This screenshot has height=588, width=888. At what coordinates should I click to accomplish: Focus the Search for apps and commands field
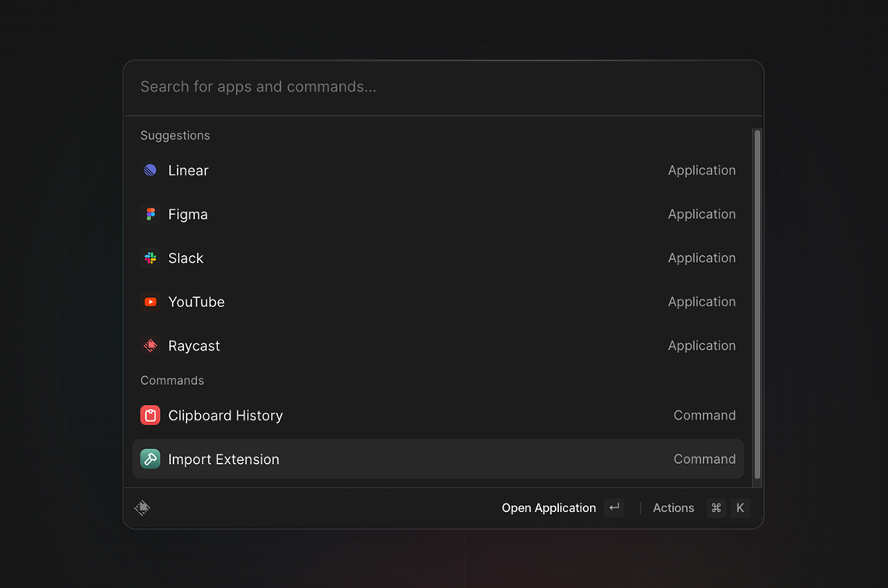443,87
